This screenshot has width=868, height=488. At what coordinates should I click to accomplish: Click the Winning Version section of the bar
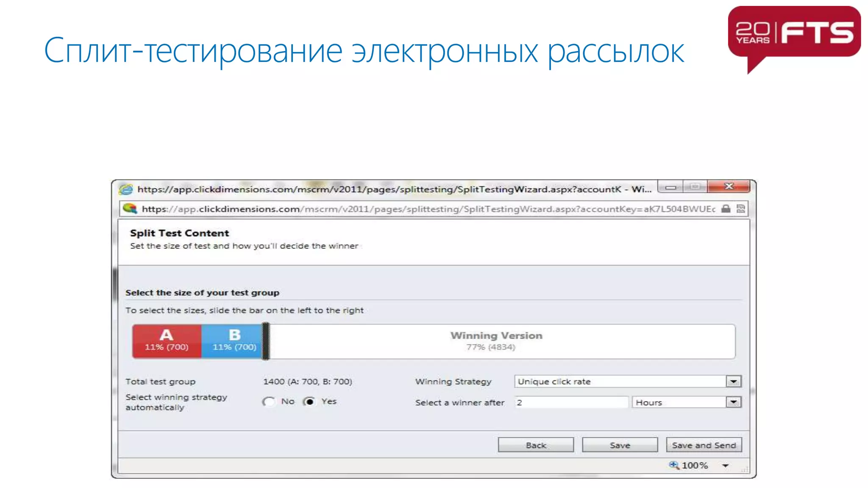point(502,341)
